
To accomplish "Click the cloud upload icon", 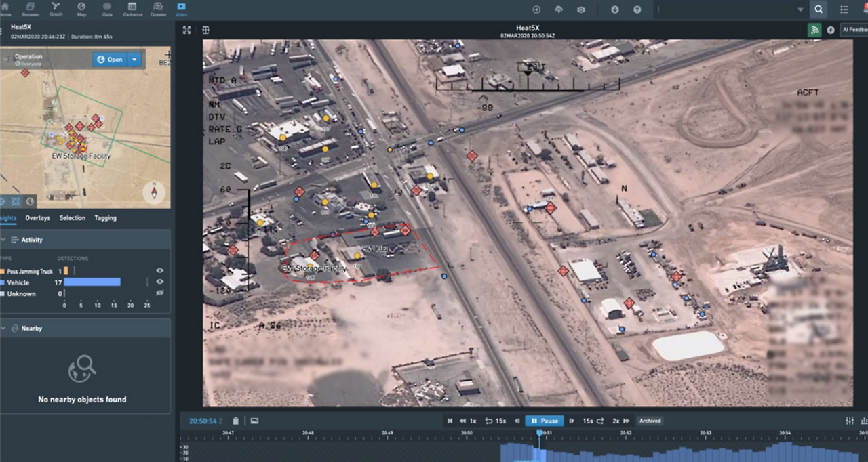I will 559,9.
